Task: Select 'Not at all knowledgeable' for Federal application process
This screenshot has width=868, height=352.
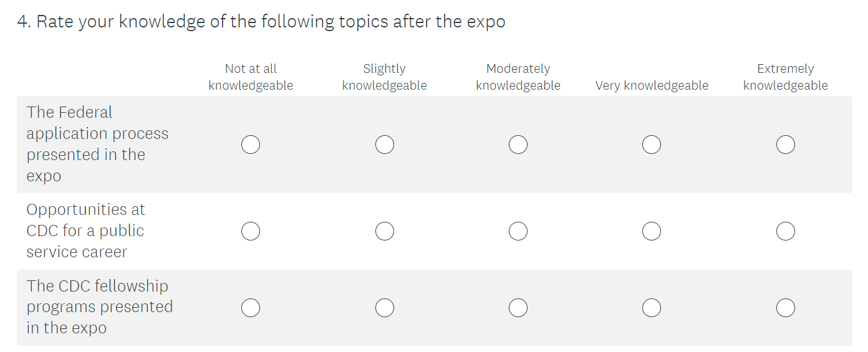Action: (x=251, y=145)
